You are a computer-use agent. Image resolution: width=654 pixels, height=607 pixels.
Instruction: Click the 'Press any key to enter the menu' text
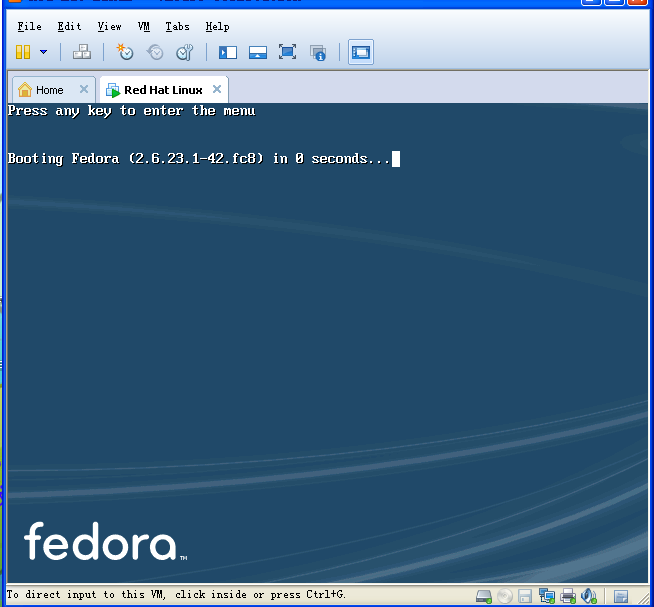pos(131,111)
